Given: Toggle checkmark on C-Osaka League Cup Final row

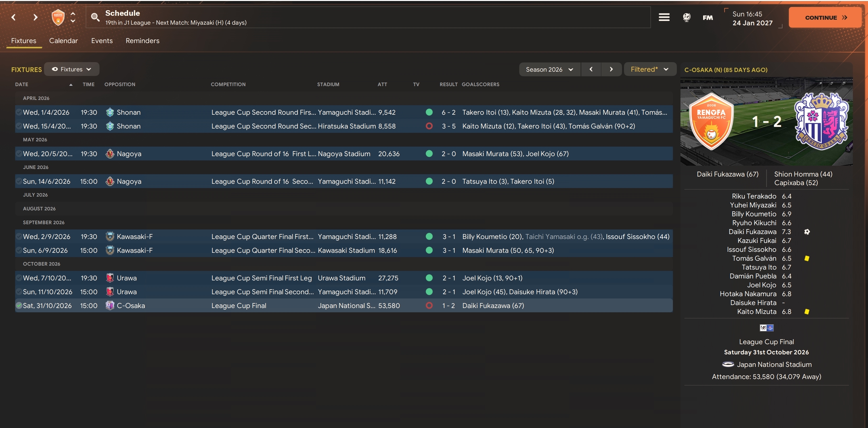Looking at the screenshot, I should click(19, 306).
